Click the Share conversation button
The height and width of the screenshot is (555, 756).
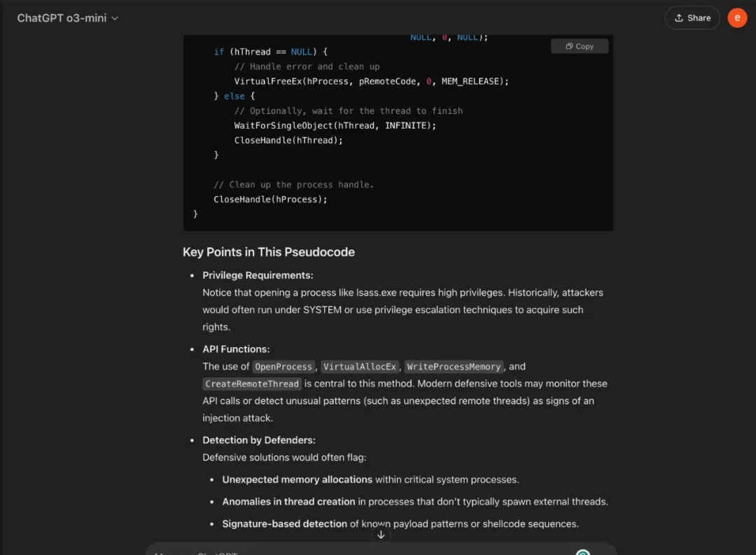coord(692,18)
